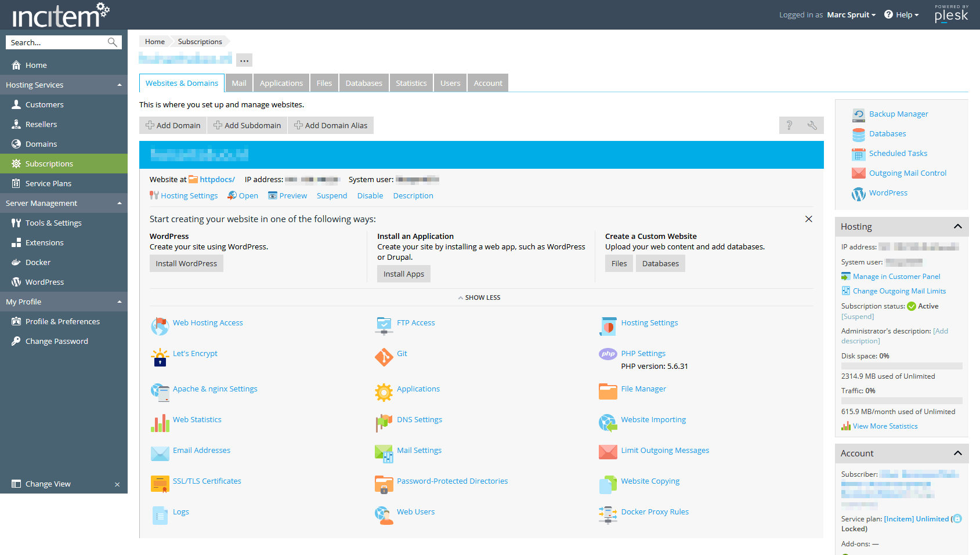Click the sidebar Search input field
This screenshot has width=980, height=555.
pyautogui.click(x=57, y=43)
